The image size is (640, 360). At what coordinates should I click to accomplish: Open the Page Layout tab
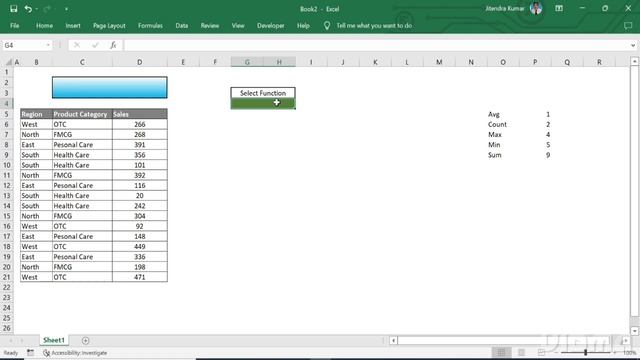109,25
